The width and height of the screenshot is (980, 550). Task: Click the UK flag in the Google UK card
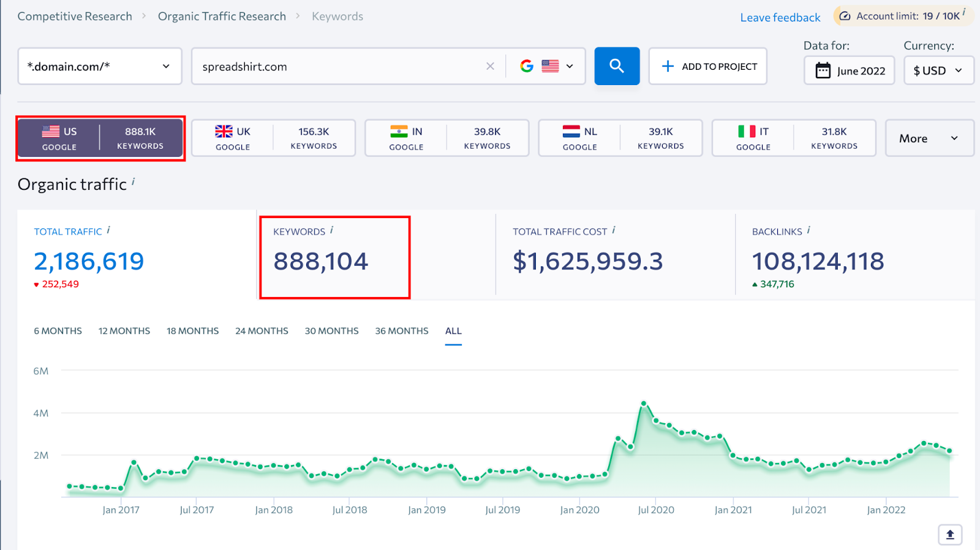click(224, 131)
